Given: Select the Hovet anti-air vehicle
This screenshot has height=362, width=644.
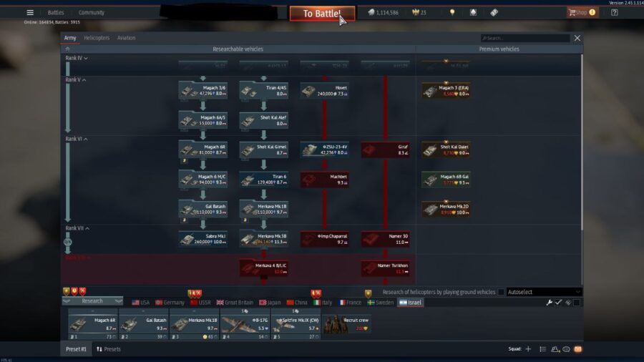Looking at the screenshot, I should pos(324,91).
